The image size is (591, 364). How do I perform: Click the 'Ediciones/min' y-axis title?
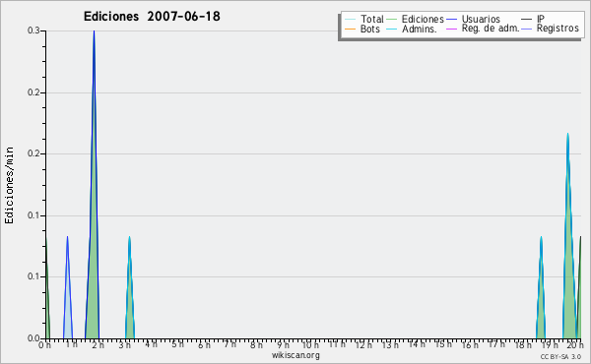tap(9, 185)
